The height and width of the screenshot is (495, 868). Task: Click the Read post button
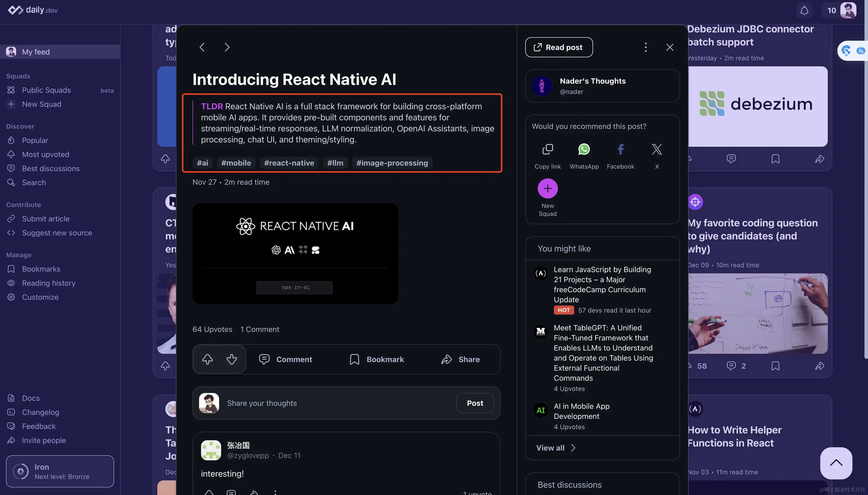[559, 47]
